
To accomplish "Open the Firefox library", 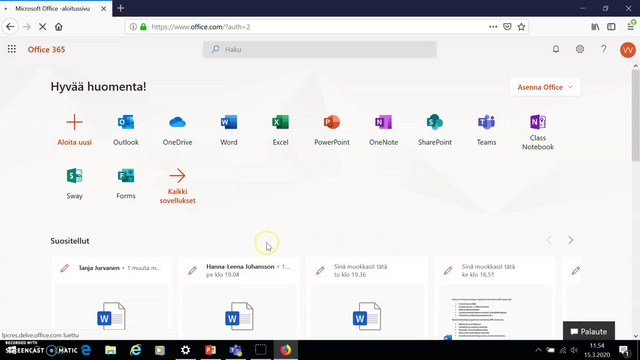I will (x=595, y=27).
